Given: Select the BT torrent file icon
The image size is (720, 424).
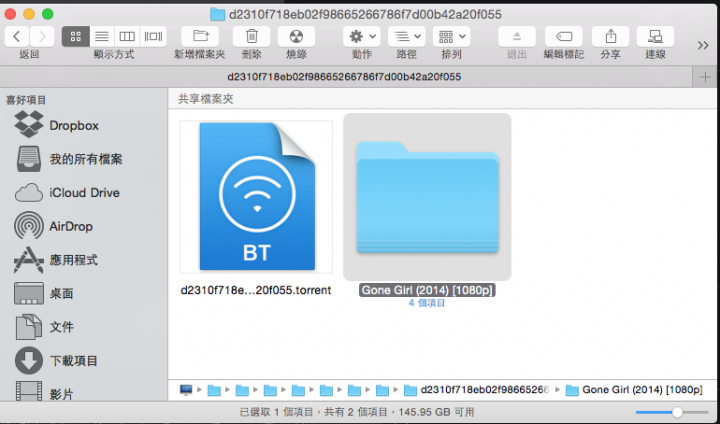Looking at the screenshot, I should point(256,197).
